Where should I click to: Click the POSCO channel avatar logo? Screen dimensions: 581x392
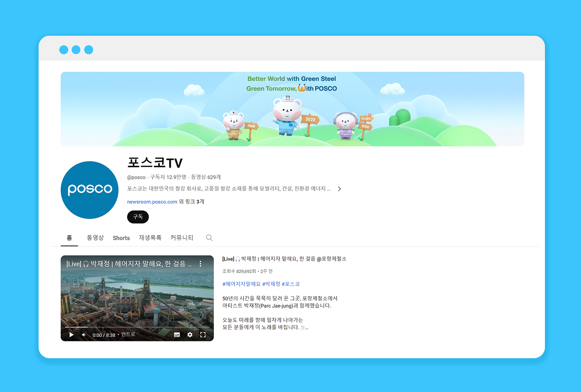(x=90, y=190)
